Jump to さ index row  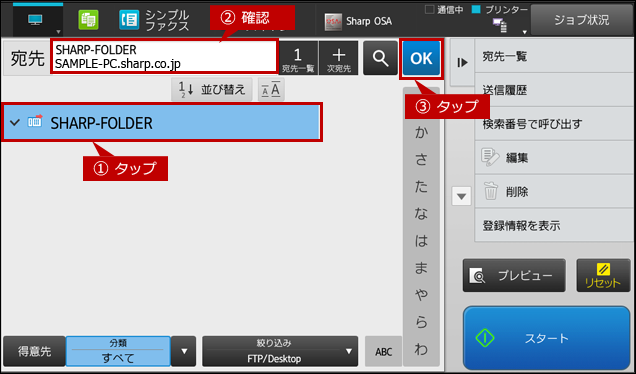click(x=421, y=160)
